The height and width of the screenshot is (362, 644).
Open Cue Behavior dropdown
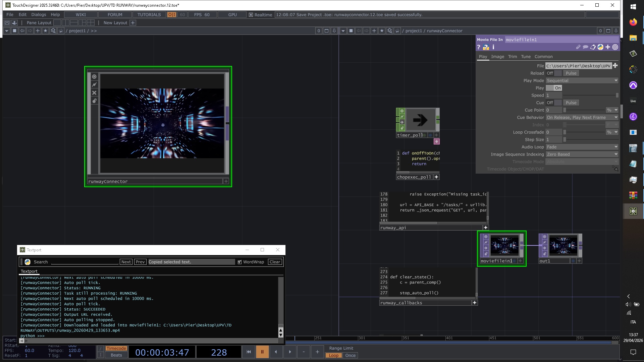click(x=582, y=118)
